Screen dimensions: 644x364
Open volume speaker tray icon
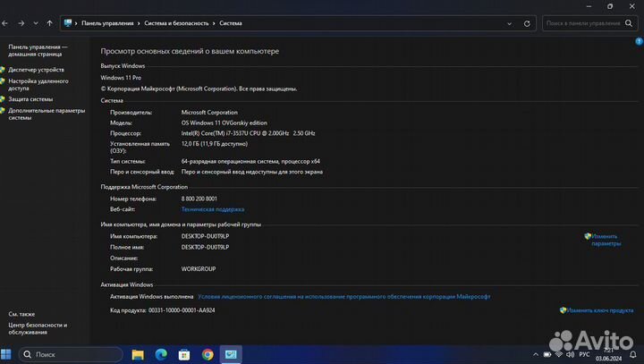pyautogui.click(x=570, y=354)
